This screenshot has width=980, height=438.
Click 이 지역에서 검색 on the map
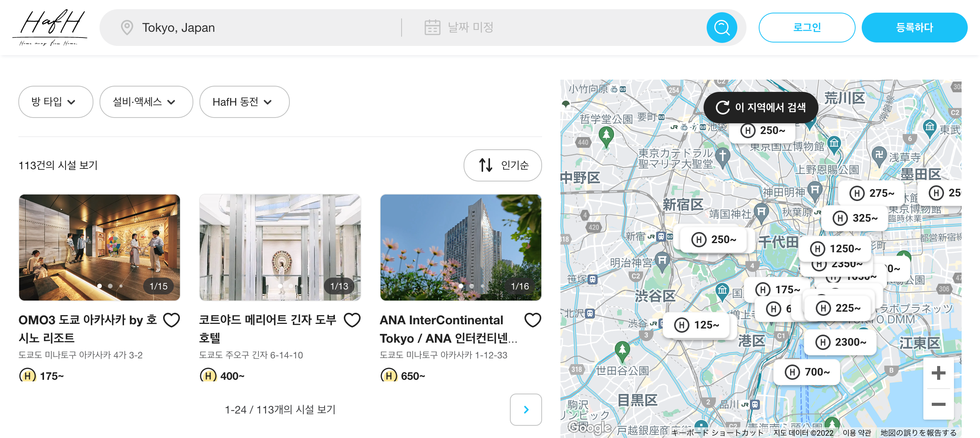(x=761, y=107)
